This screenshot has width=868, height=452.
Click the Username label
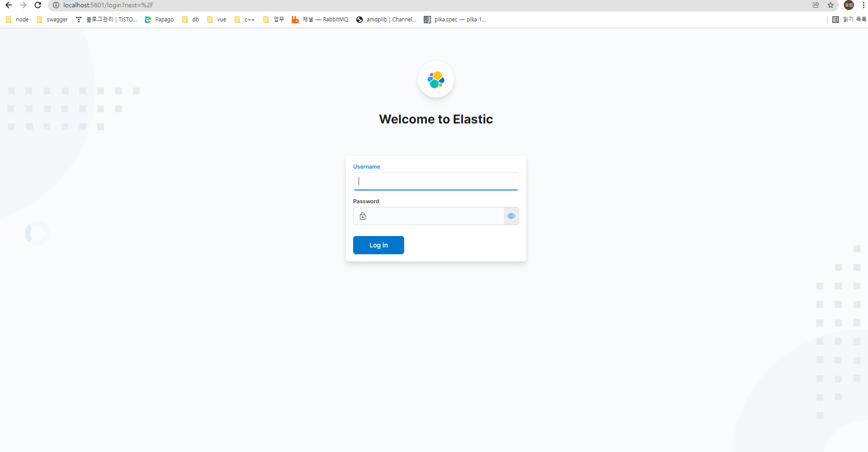point(366,167)
